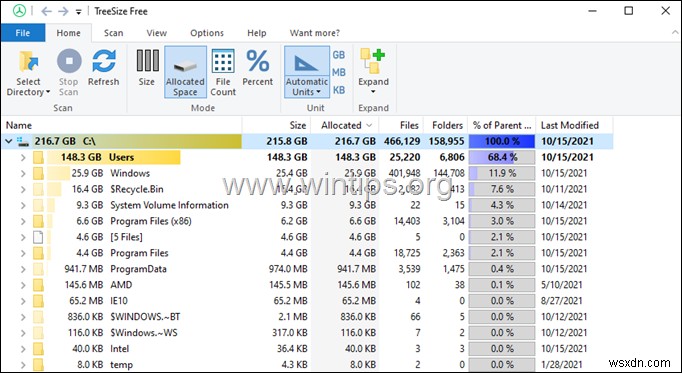Refresh the scan results
The image size is (682, 373).
click(104, 68)
